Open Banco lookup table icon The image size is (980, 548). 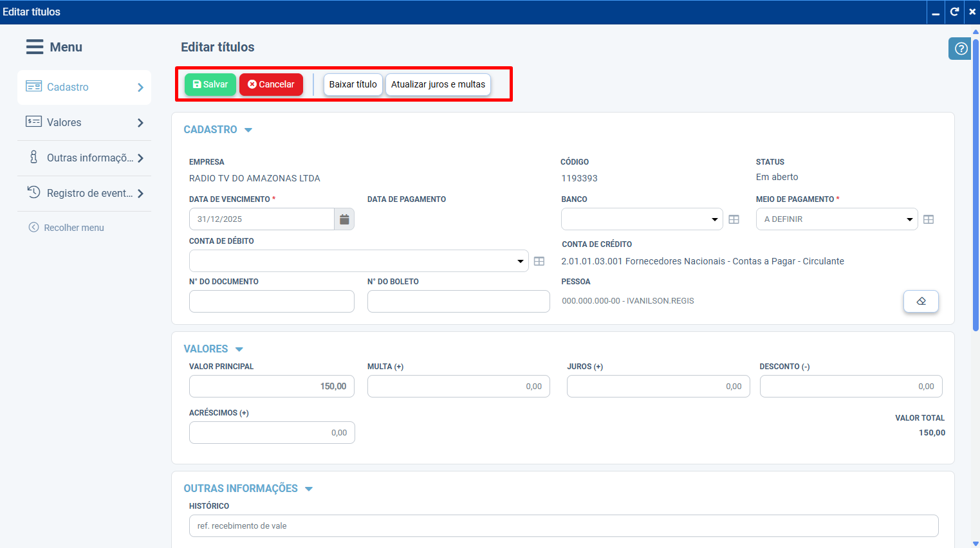pyautogui.click(x=734, y=219)
